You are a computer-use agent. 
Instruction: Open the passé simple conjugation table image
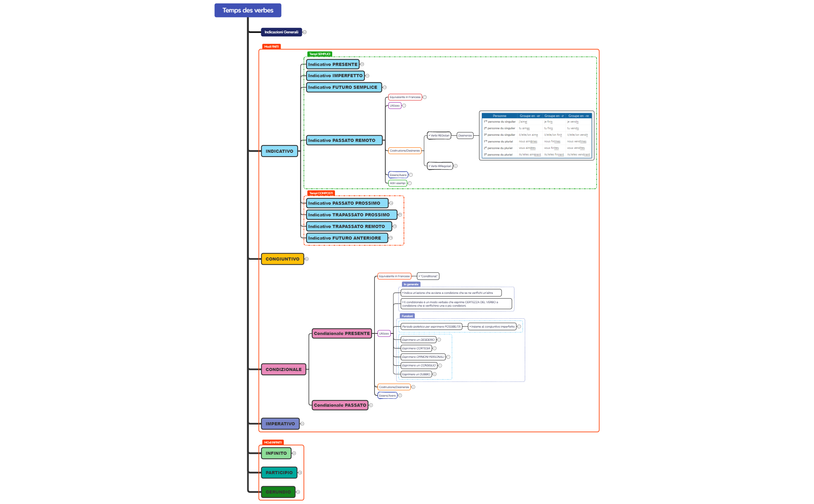[536, 135]
